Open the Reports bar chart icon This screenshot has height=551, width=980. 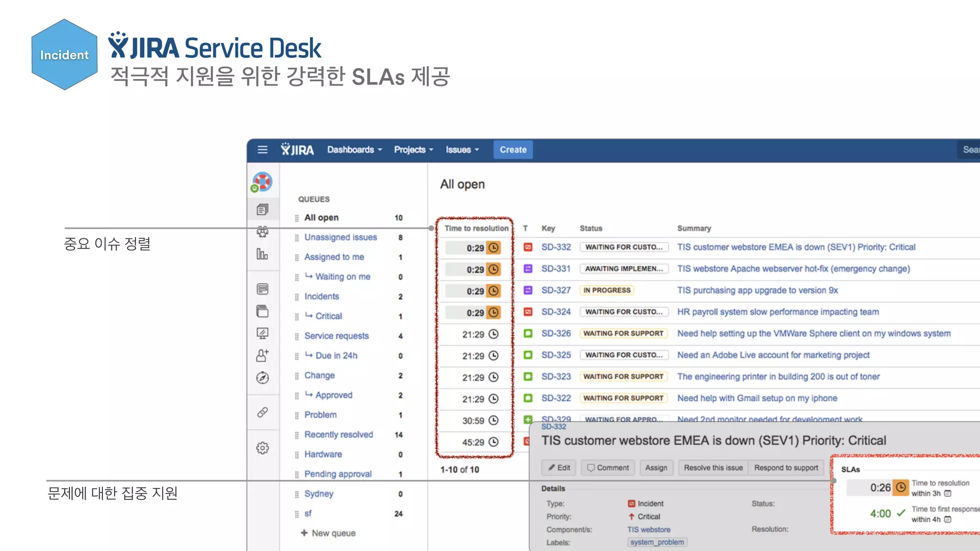(x=262, y=254)
